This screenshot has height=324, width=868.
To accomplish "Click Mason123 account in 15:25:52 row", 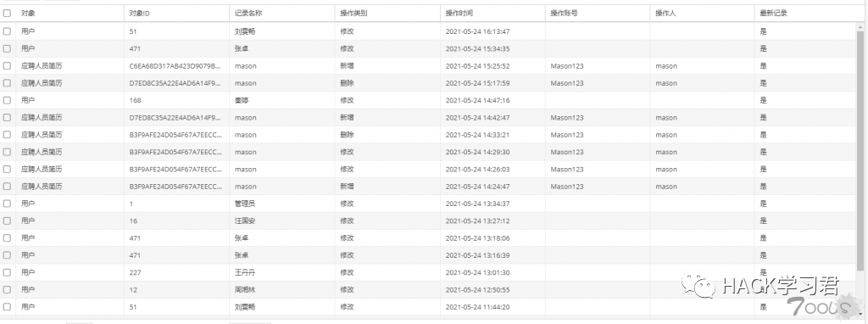I will [x=567, y=66].
